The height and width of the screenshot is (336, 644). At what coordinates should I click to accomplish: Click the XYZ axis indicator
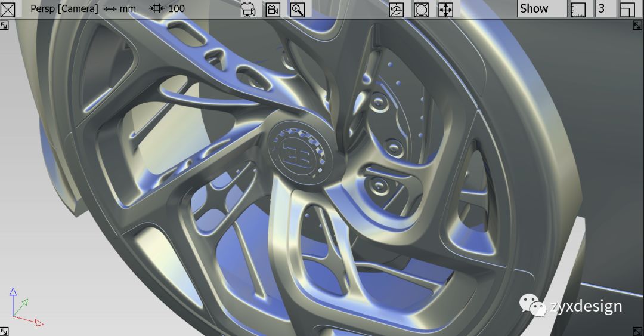26,307
